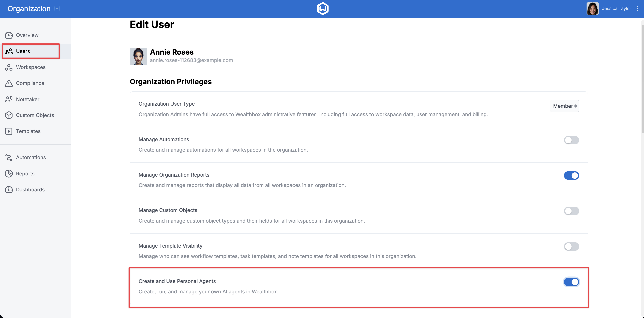Enable the Manage Custom Objects switch
Screen dimensions: 644x318
point(571,211)
